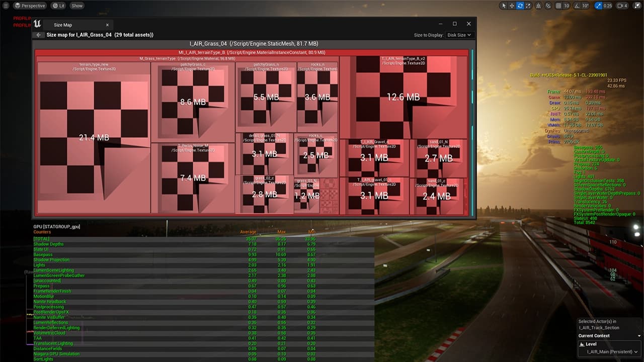Select the Rotate tool in the viewport toolbar
Viewport: 644px width, 362px height.
coord(520,6)
